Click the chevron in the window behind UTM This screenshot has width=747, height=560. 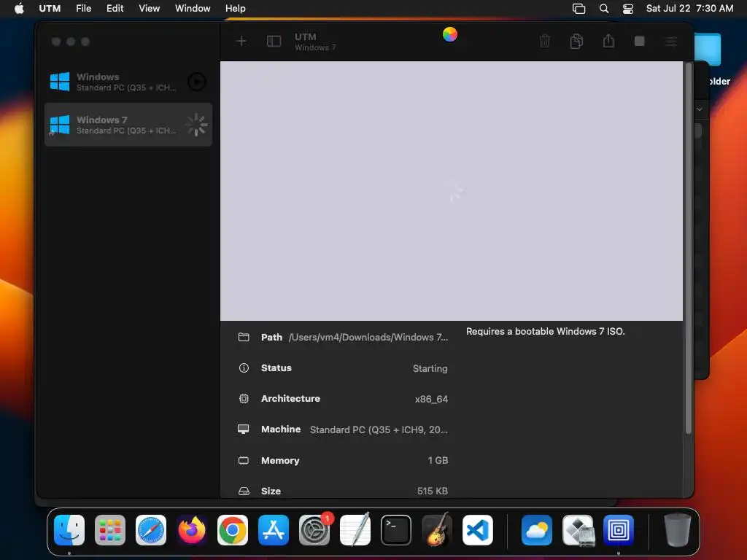point(699,109)
